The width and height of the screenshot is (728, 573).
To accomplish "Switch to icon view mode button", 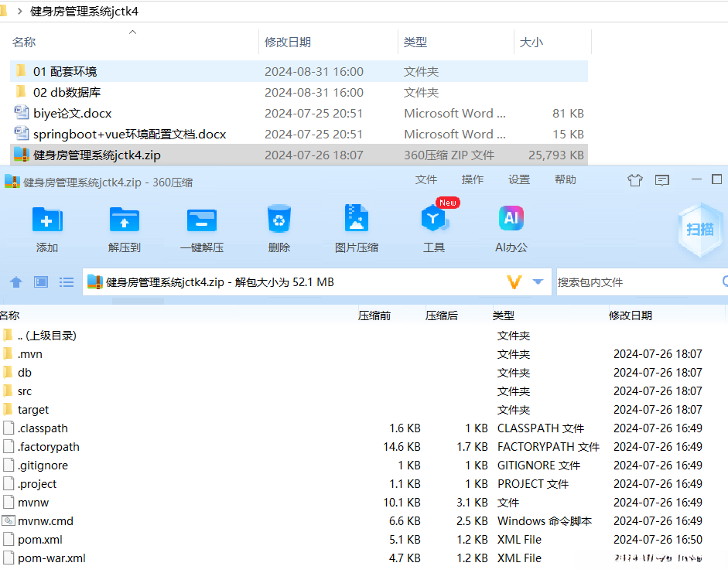I will [x=41, y=282].
